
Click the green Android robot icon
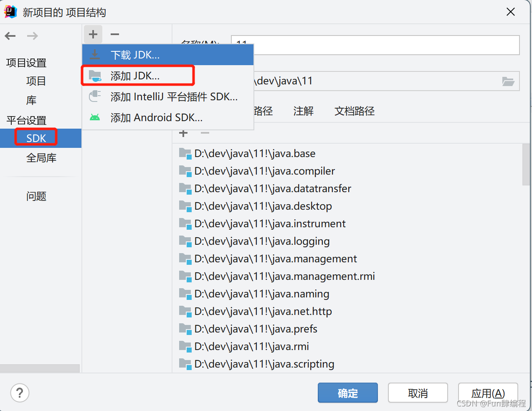(95, 117)
